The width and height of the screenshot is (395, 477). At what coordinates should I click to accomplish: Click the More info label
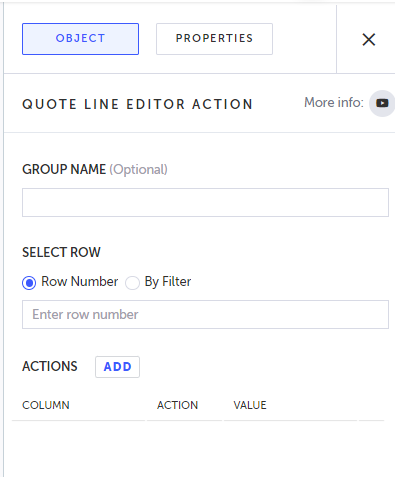pyautogui.click(x=334, y=102)
